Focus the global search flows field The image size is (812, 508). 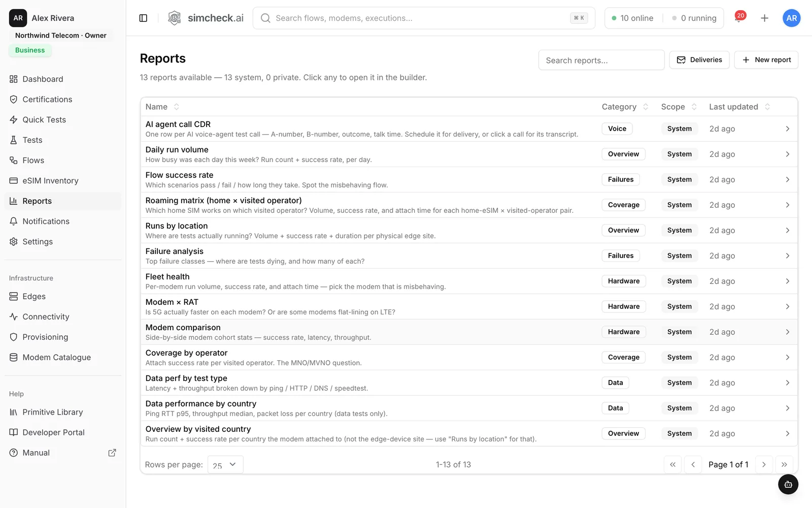(x=424, y=18)
